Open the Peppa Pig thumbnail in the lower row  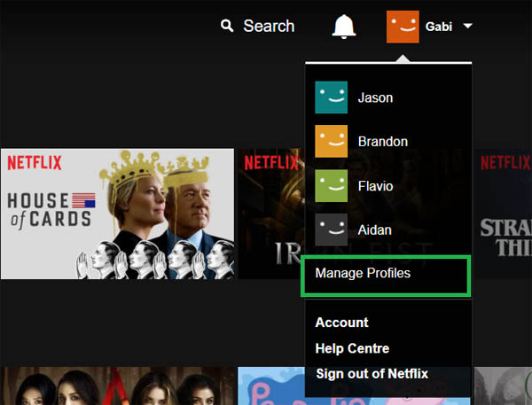click(x=272, y=386)
